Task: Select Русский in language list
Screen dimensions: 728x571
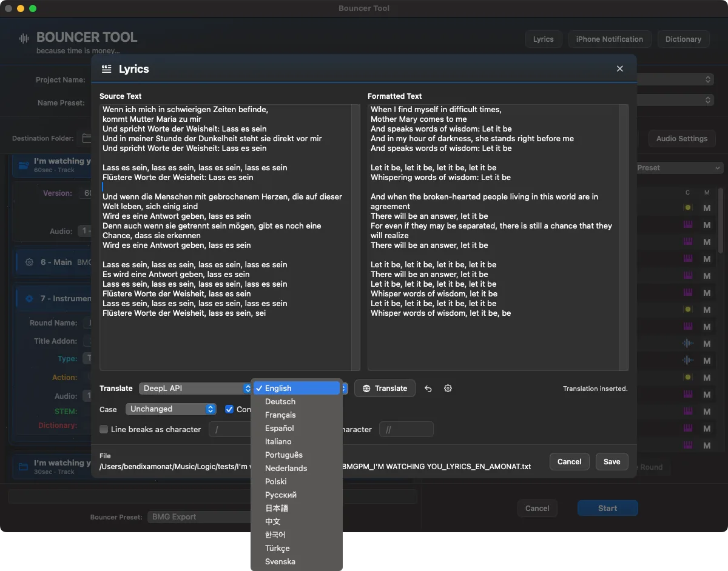Action: (297, 495)
